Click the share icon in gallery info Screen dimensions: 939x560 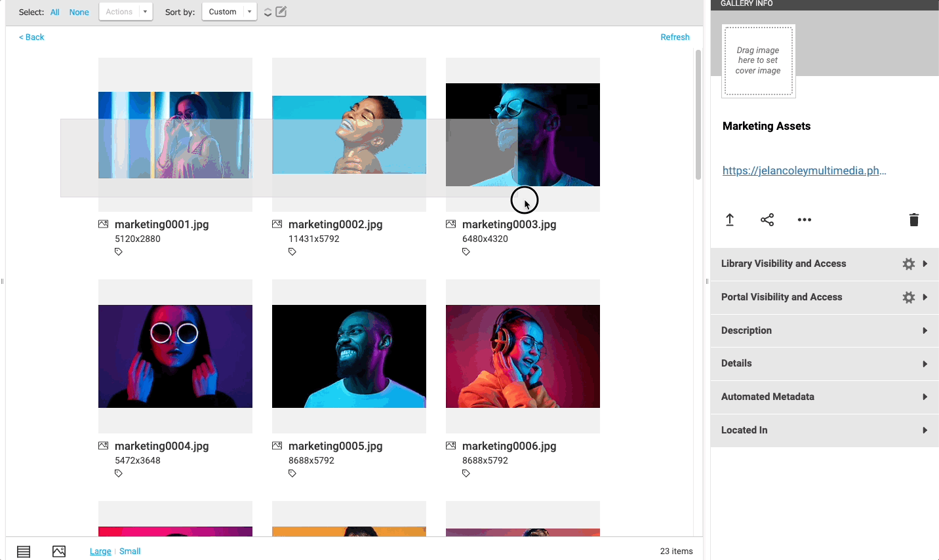(767, 220)
